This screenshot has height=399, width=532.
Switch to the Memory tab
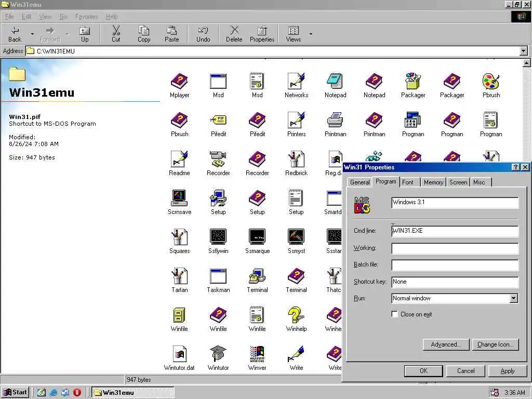pyautogui.click(x=434, y=182)
